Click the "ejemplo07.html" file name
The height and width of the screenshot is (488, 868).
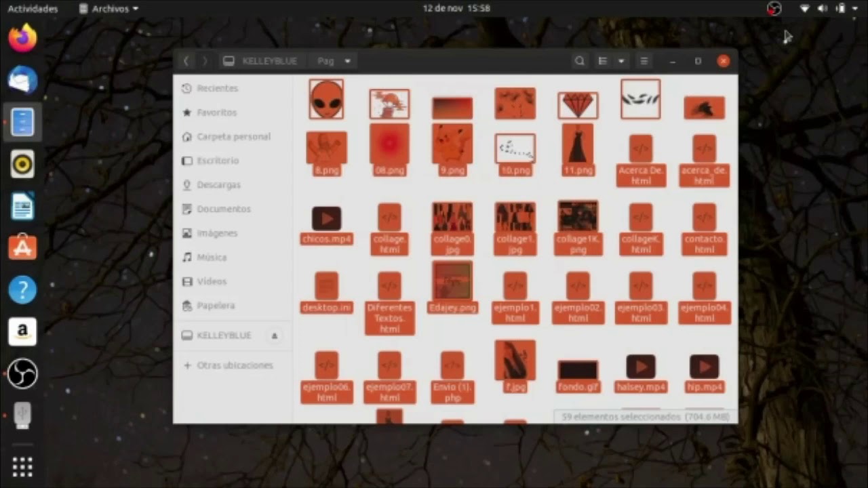389,392
